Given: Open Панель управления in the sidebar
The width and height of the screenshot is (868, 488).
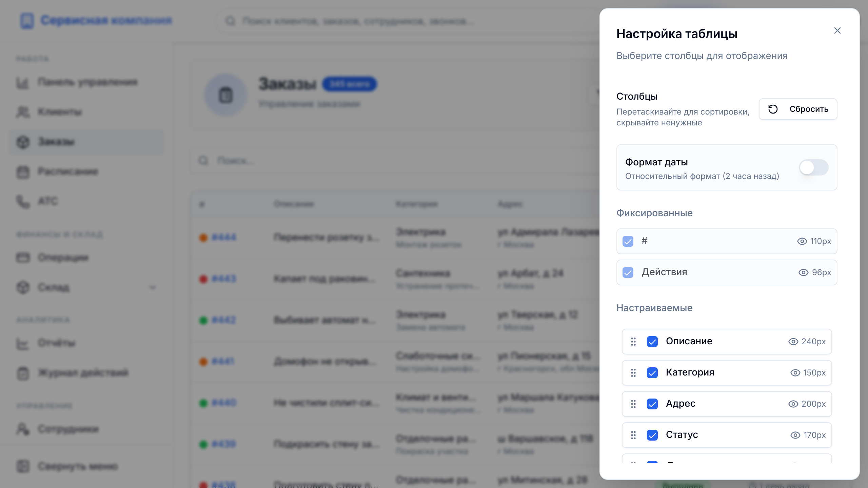Looking at the screenshot, I should [x=87, y=82].
